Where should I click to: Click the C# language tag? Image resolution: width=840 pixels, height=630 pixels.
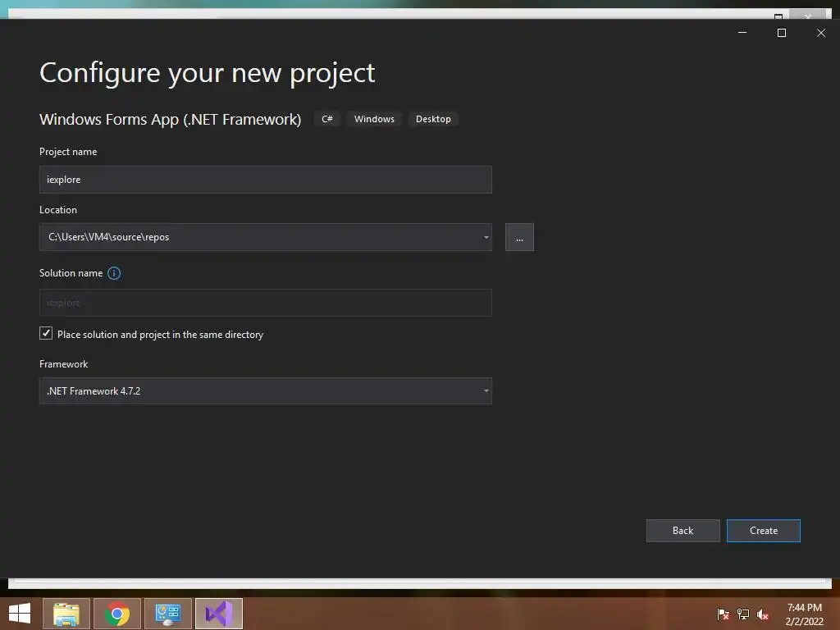(x=327, y=119)
